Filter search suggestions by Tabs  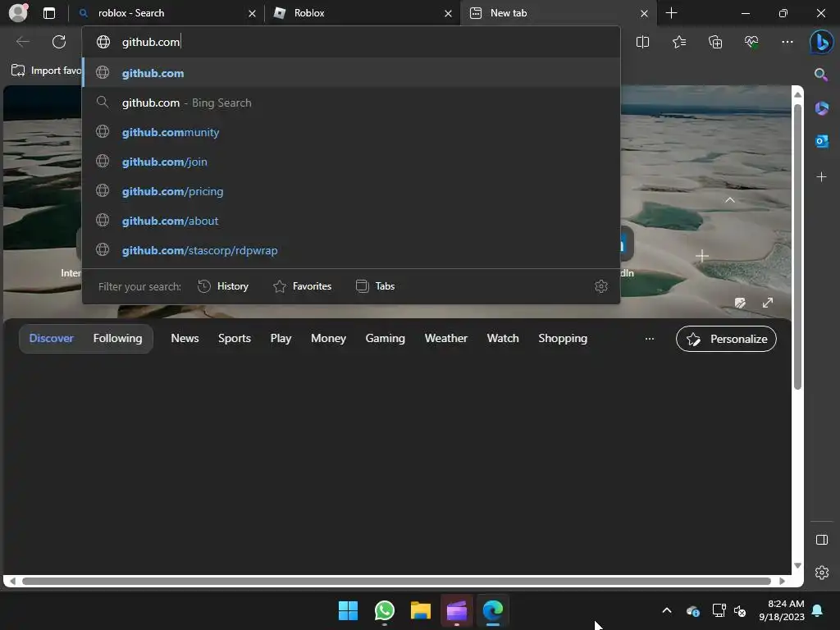375,286
